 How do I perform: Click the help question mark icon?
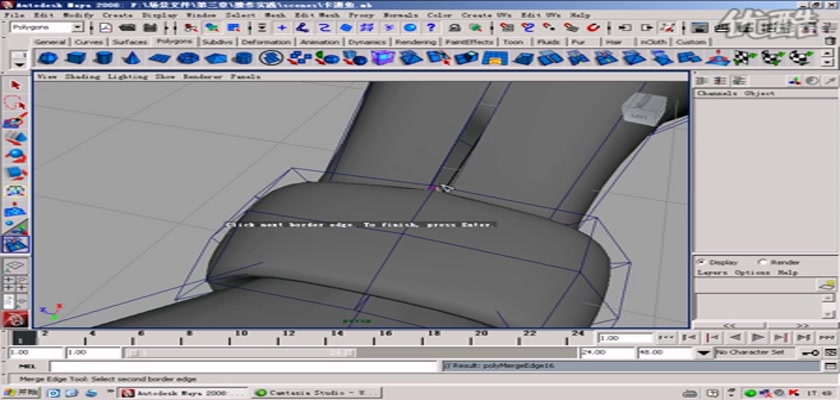click(x=433, y=28)
